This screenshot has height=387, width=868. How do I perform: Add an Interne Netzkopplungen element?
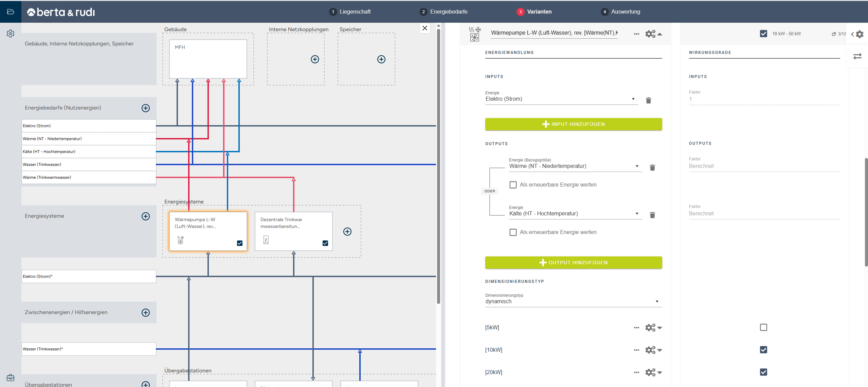(315, 59)
